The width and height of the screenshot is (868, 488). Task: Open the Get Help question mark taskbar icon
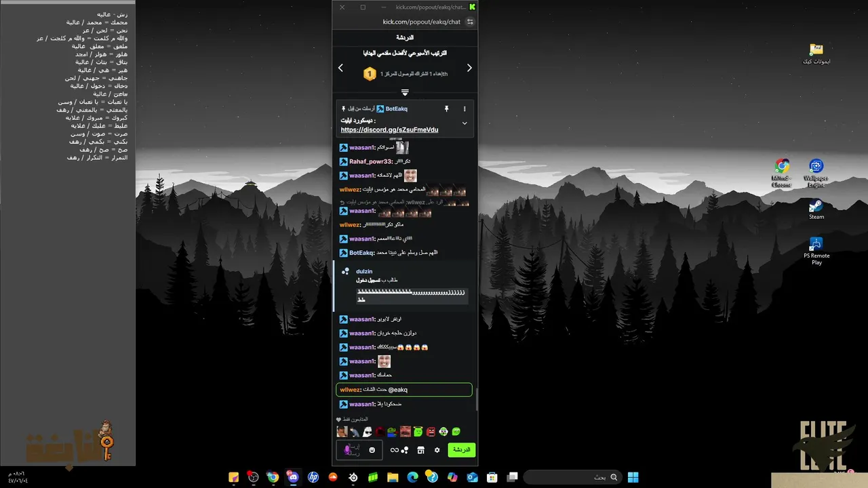pyautogui.click(x=432, y=477)
